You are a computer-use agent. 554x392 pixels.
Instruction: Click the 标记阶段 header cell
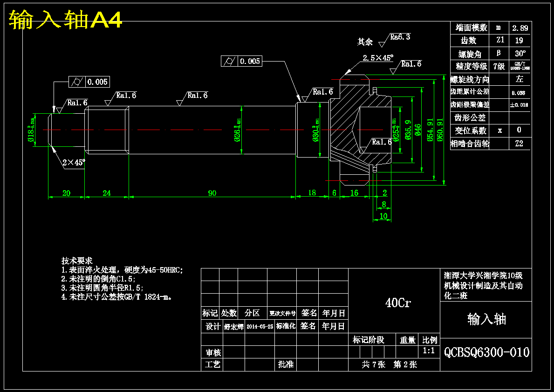368,340
